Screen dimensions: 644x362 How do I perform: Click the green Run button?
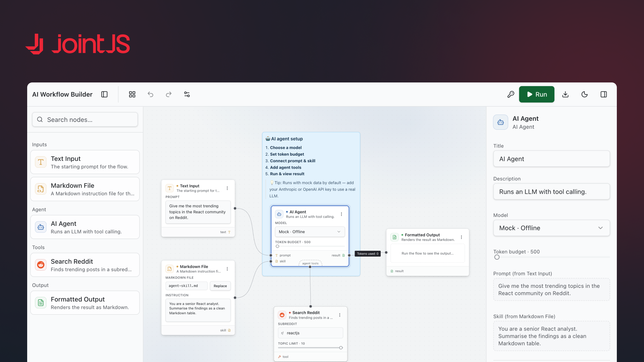[537, 94]
